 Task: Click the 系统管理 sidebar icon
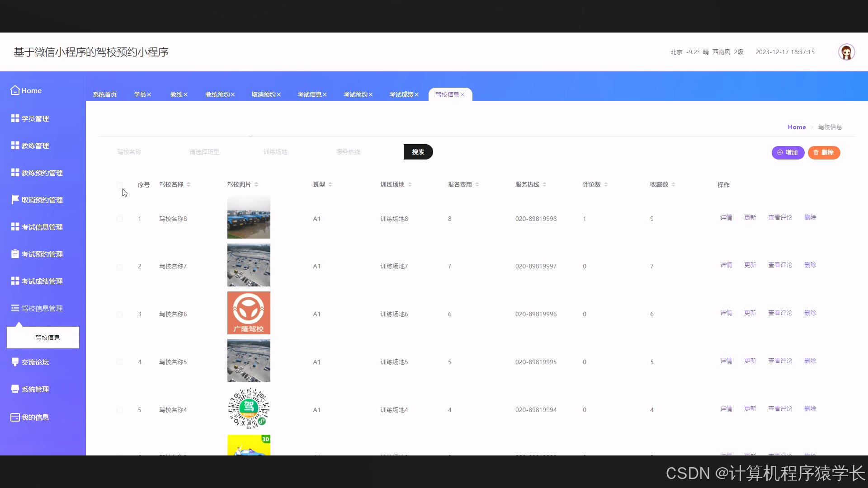15,389
